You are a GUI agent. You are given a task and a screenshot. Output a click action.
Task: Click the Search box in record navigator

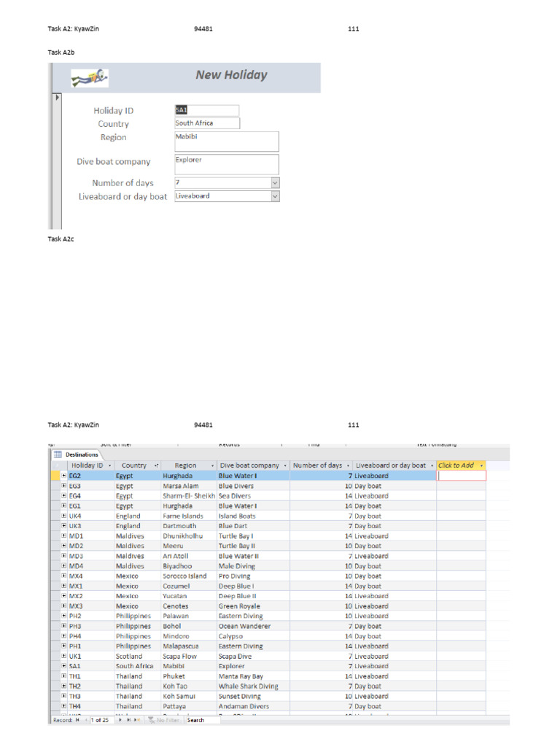tap(202, 720)
